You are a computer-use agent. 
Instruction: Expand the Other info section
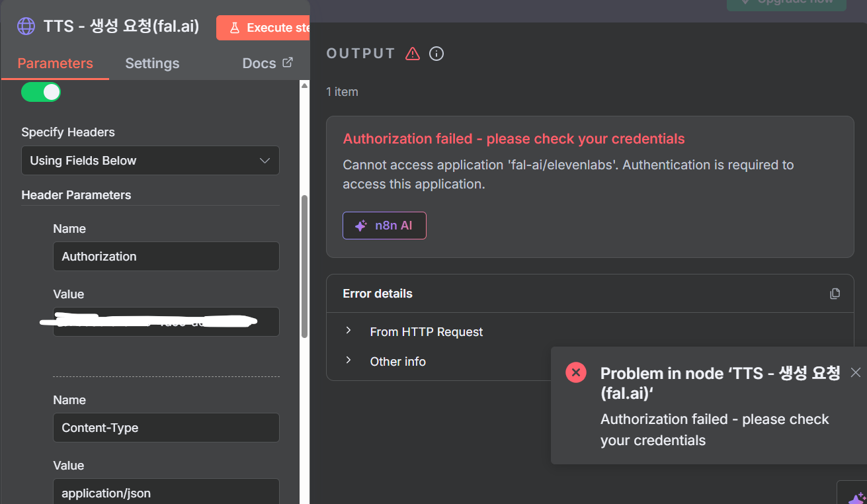[349, 361]
